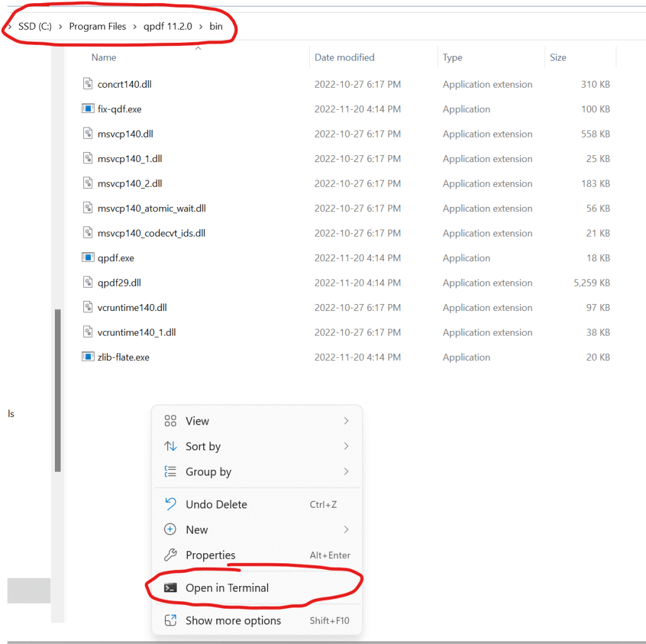Choose New in the context menu
Image resolution: width=646 pixels, height=644 pixels.
(x=257, y=529)
